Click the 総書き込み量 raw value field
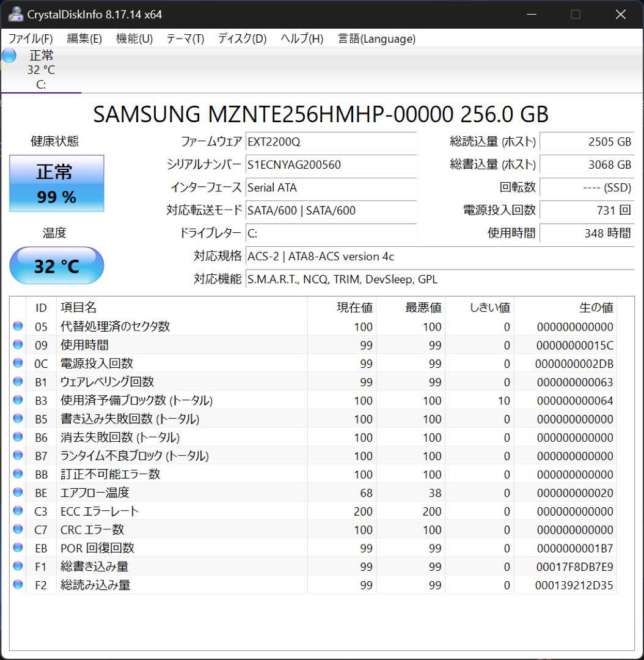Image resolution: width=644 pixels, height=660 pixels. (574, 566)
